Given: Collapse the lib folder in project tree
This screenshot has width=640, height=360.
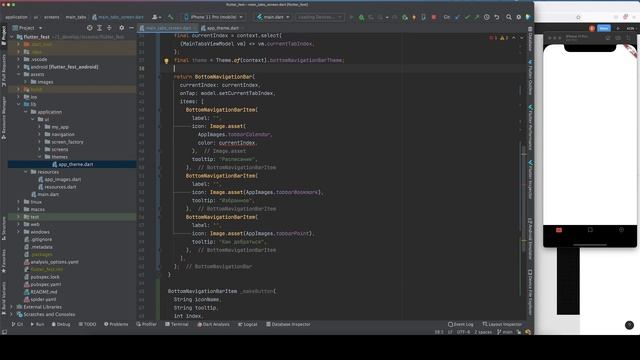Looking at the screenshot, I should 19,104.
